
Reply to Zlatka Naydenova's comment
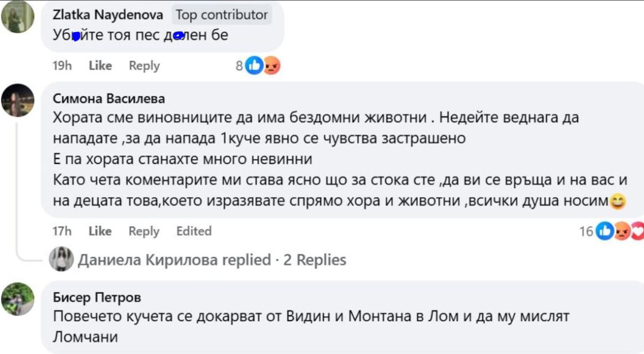(x=144, y=66)
